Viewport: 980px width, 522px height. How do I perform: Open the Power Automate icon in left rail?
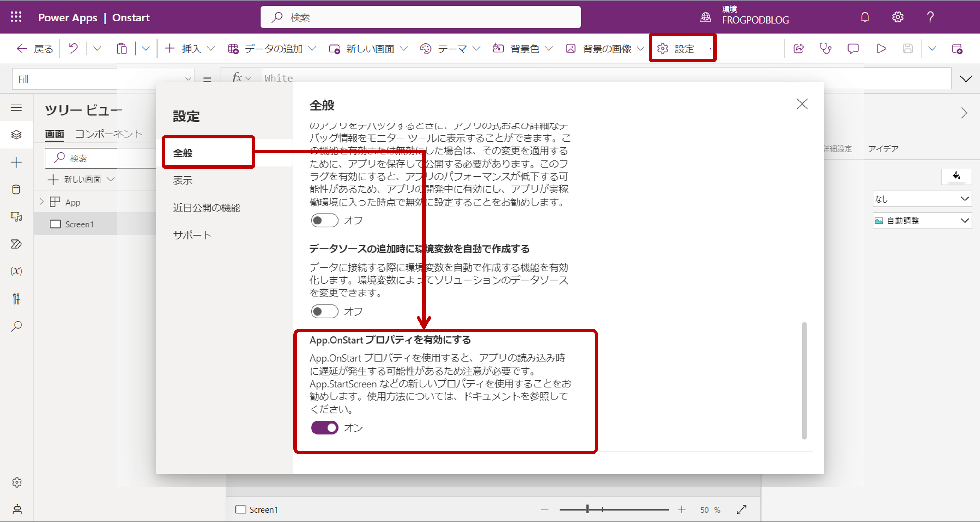pos(16,244)
